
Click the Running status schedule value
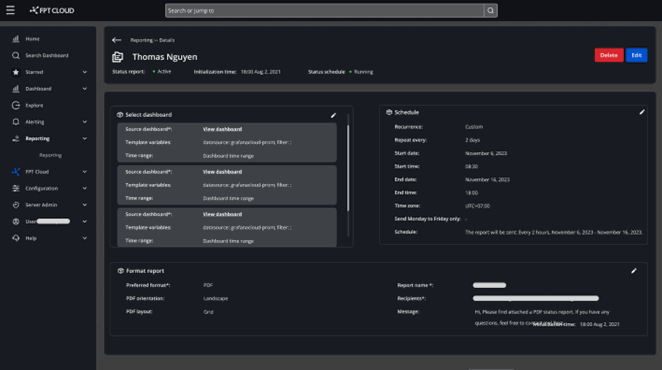364,72
